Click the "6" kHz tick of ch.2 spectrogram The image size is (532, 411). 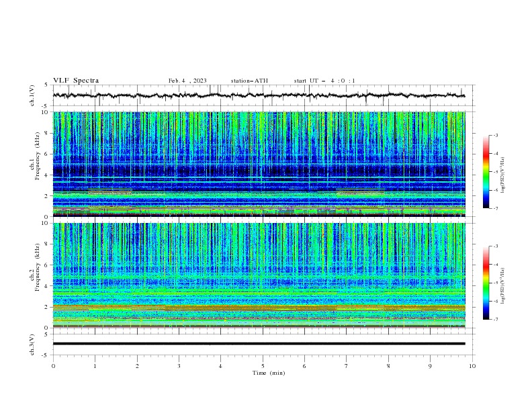[x=47, y=265]
